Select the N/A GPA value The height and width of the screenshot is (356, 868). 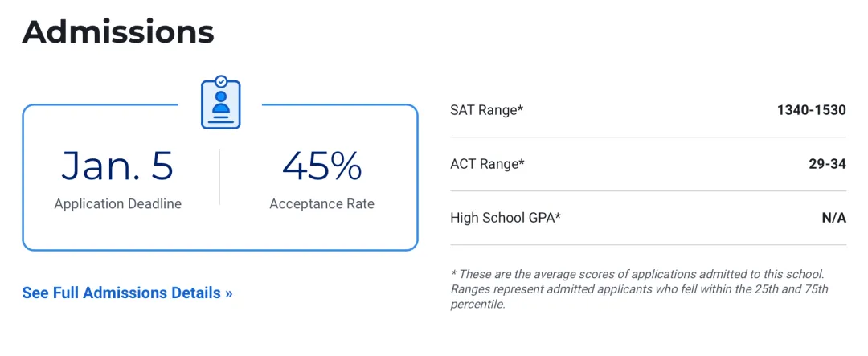pos(833,218)
